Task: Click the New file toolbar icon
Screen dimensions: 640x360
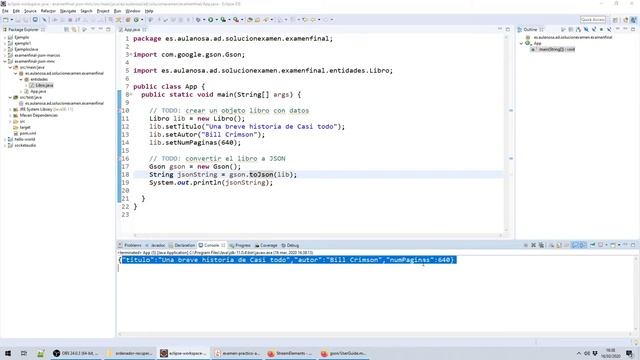Action: point(6,20)
